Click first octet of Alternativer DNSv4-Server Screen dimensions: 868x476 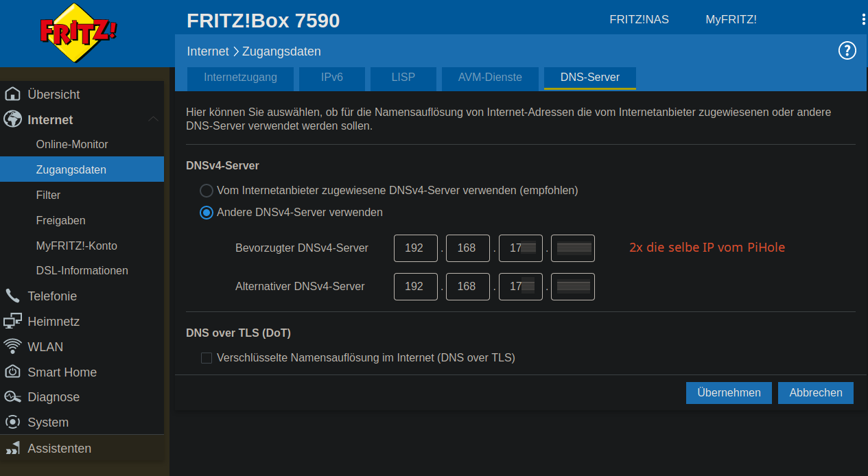(x=416, y=287)
